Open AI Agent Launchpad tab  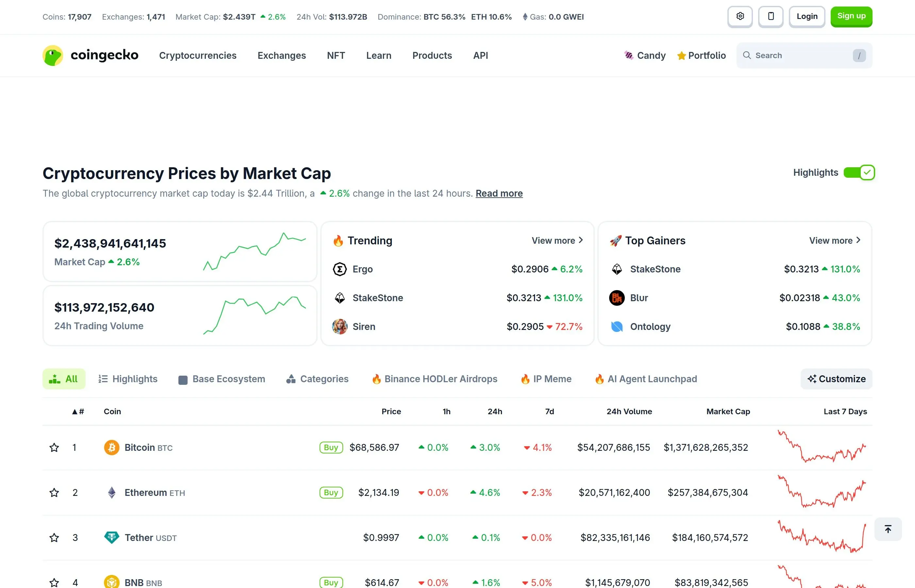coord(646,379)
